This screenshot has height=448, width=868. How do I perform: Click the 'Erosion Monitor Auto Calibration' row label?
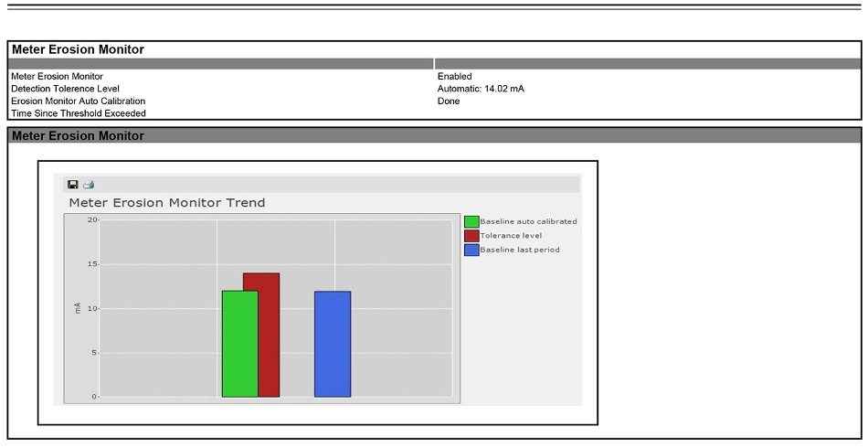point(78,101)
